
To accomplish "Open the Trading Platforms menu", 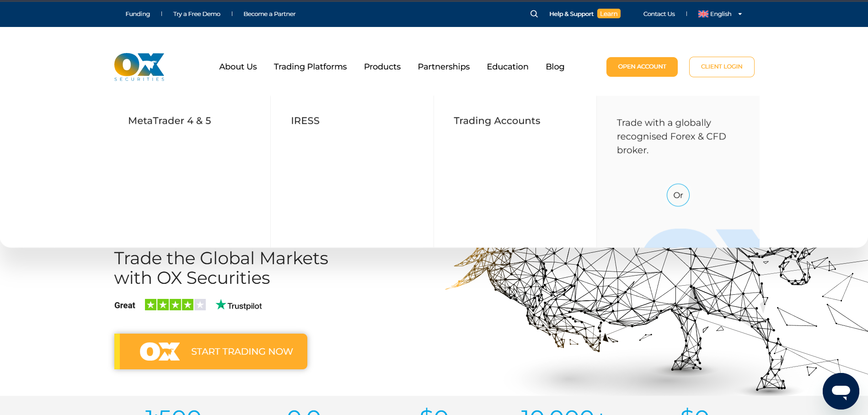I will [x=310, y=67].
